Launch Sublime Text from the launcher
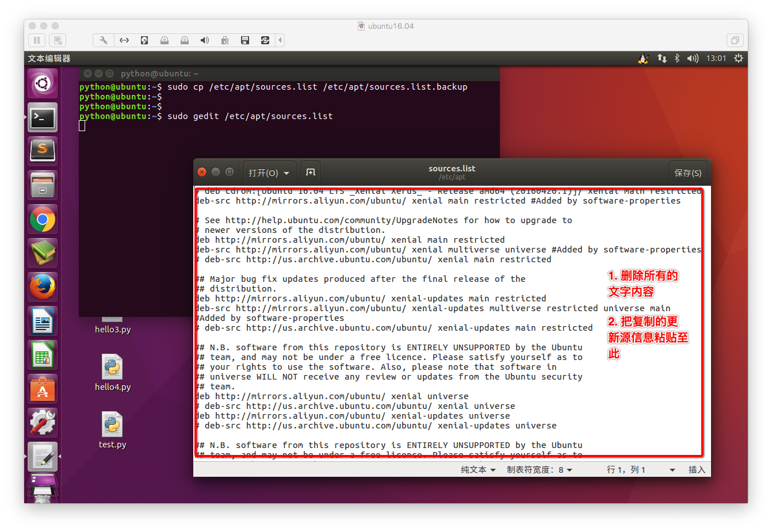This screenshot has height=532, width=772. (x=43, y=151)
